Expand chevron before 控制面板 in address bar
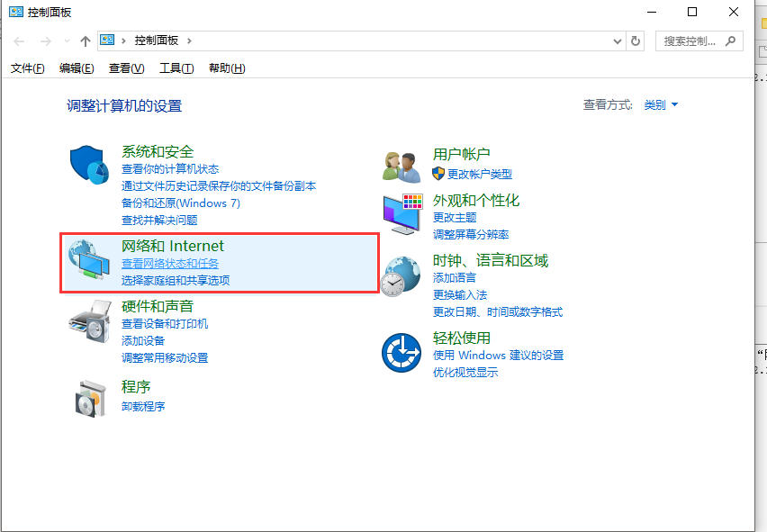This screenshot has height=532, width=767. [123, 41]
